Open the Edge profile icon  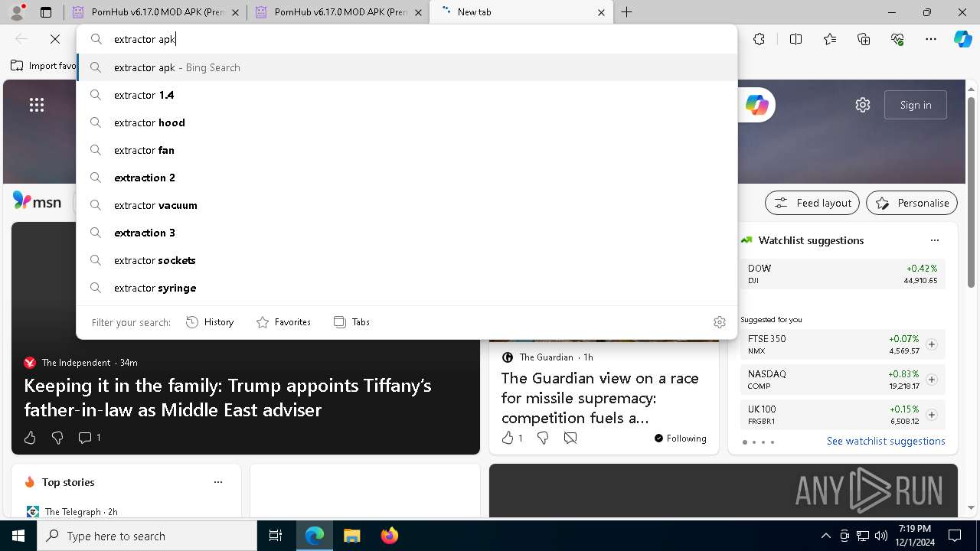[x=18, y=12]
